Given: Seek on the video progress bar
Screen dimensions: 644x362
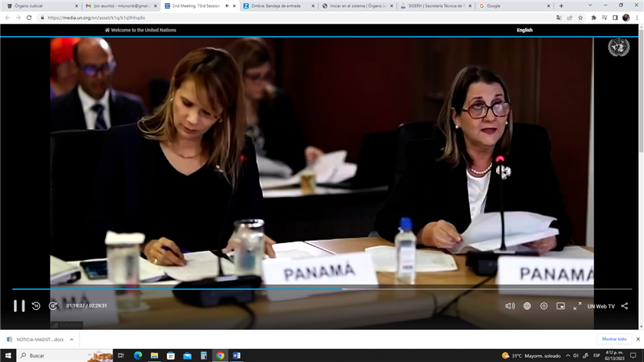Looking at the screenshot, I should pyautogui.click(x=322, y=289).
